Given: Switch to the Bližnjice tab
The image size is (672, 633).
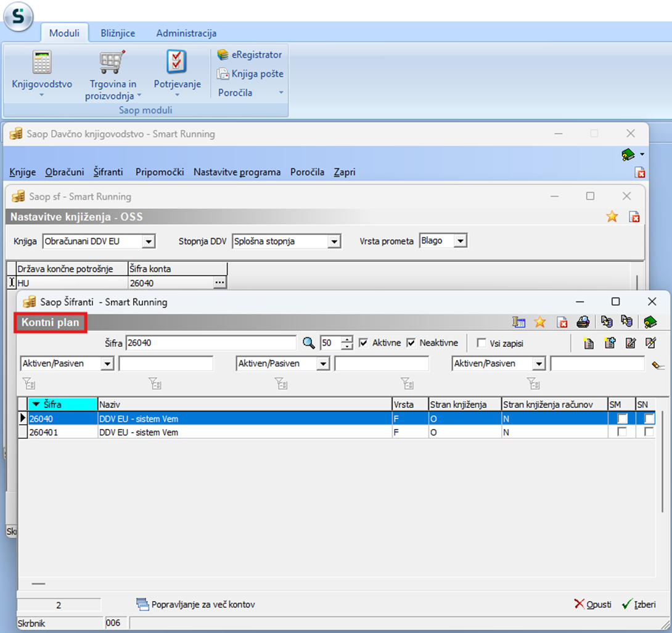Looking at the screenshot, I should pyautogui.click(x=118, y=33).
